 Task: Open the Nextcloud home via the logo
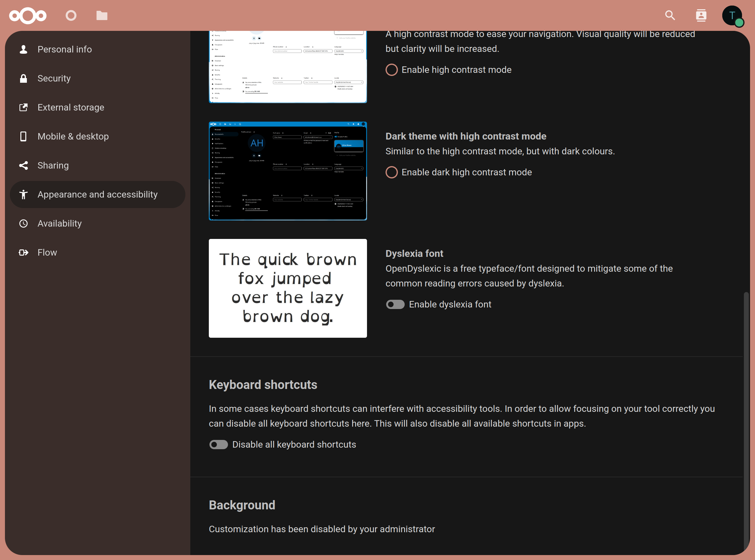point(28,16)
